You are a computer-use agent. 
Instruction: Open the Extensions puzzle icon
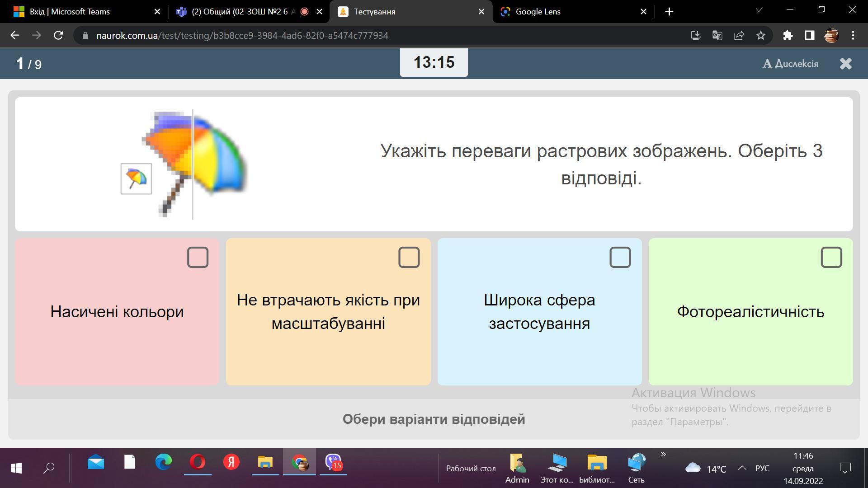[788, 35]
